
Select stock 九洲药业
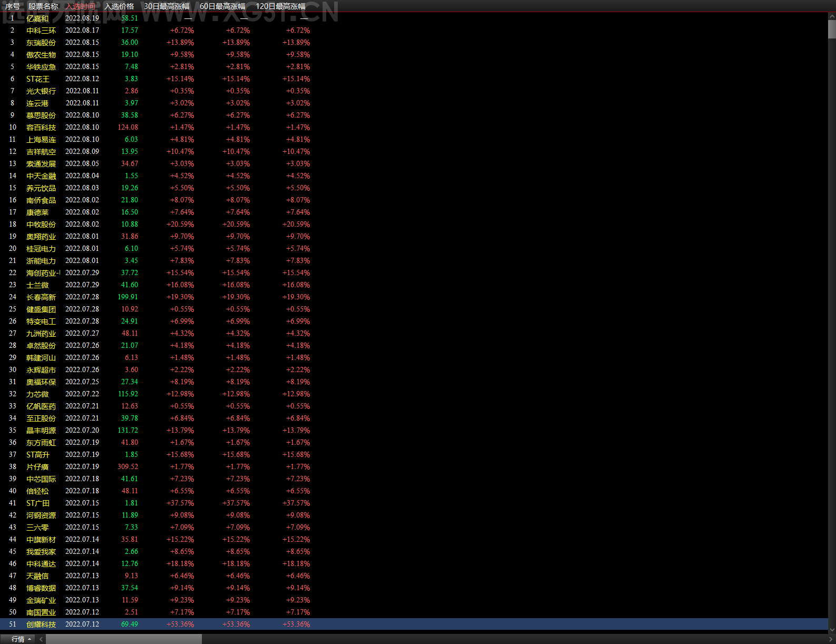tap(41, 334)
